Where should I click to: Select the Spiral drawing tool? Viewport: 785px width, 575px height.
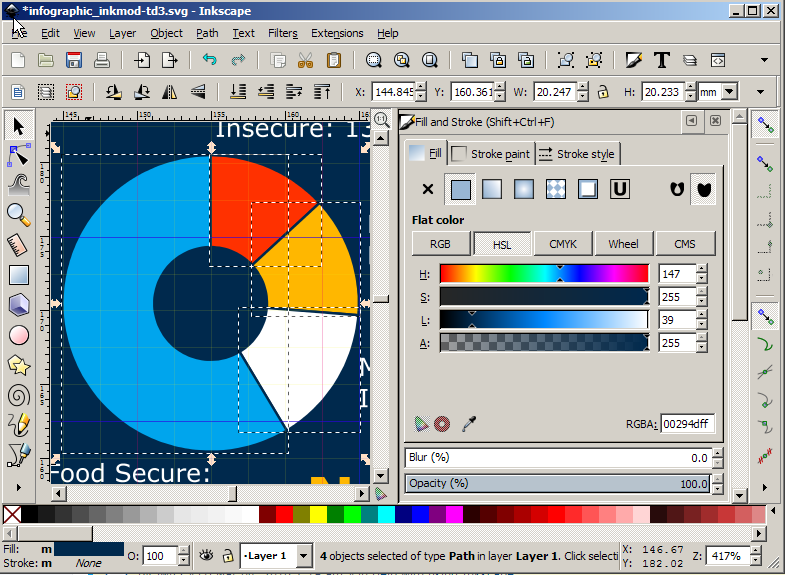click(18, 395)
